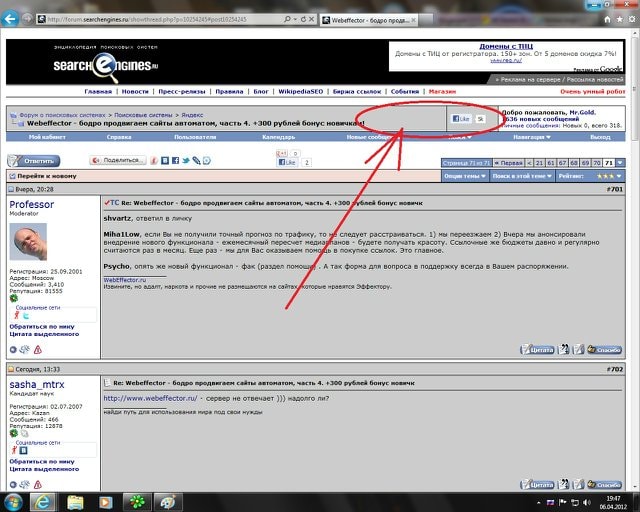
Task: Go back with the browser back arrow
Action: [10, 19]
